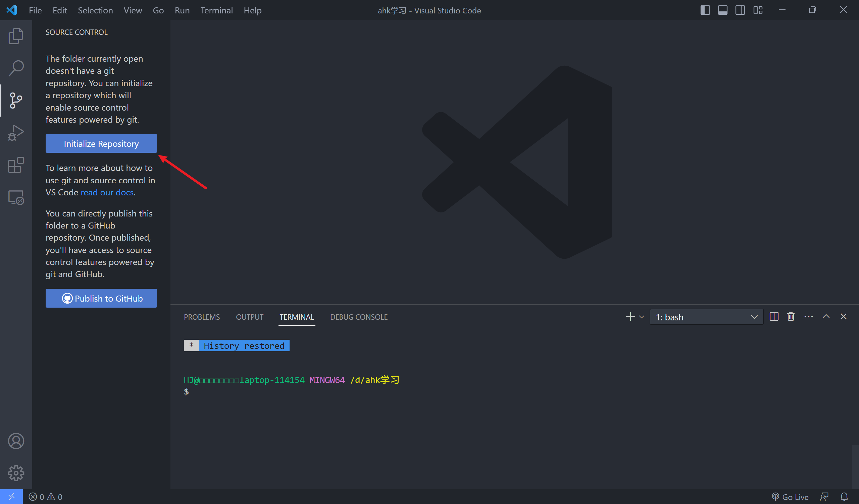859x504 pixels.
Task: Toggle the Panel visibility
Action: point(722,10)
